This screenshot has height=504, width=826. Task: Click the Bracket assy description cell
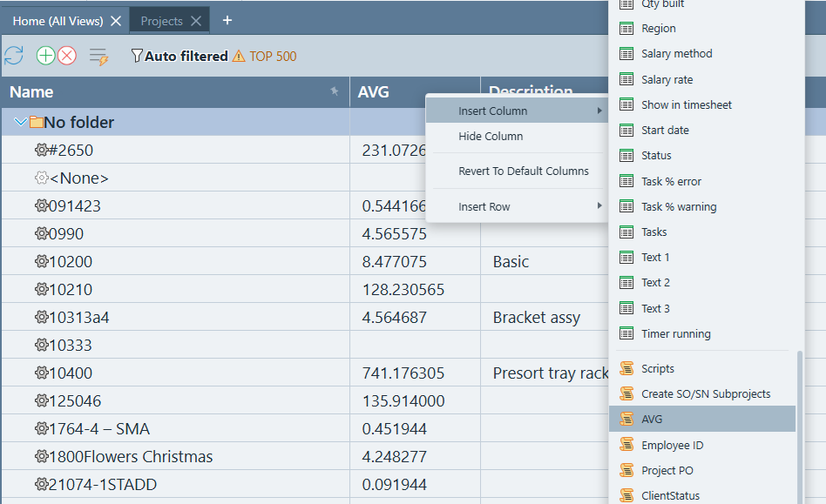536,318
